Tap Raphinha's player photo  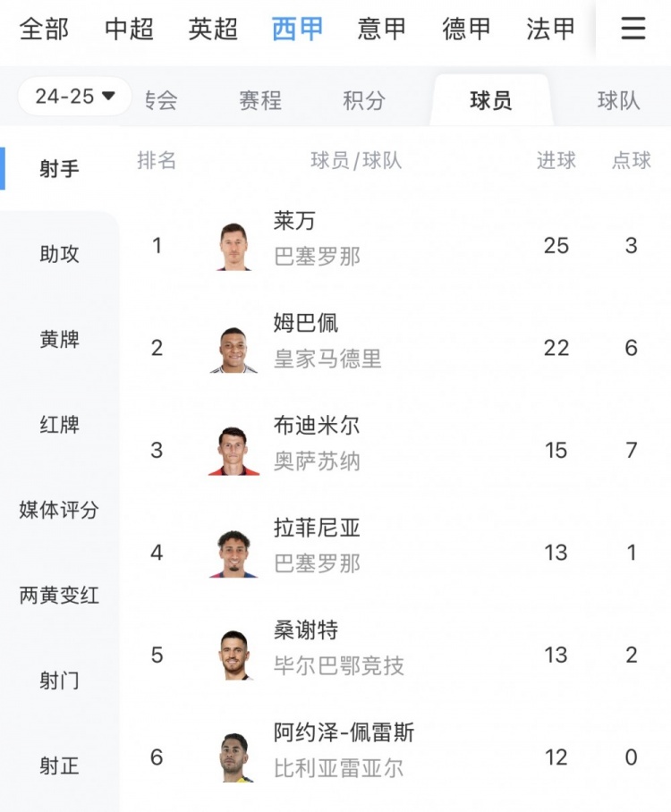[x=236, y=554]
